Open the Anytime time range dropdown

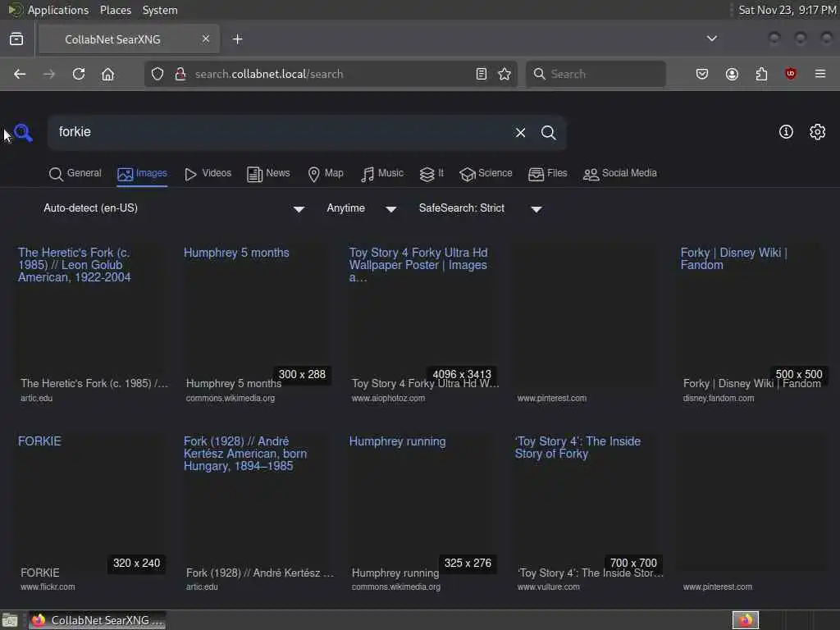tap(361, 208)
